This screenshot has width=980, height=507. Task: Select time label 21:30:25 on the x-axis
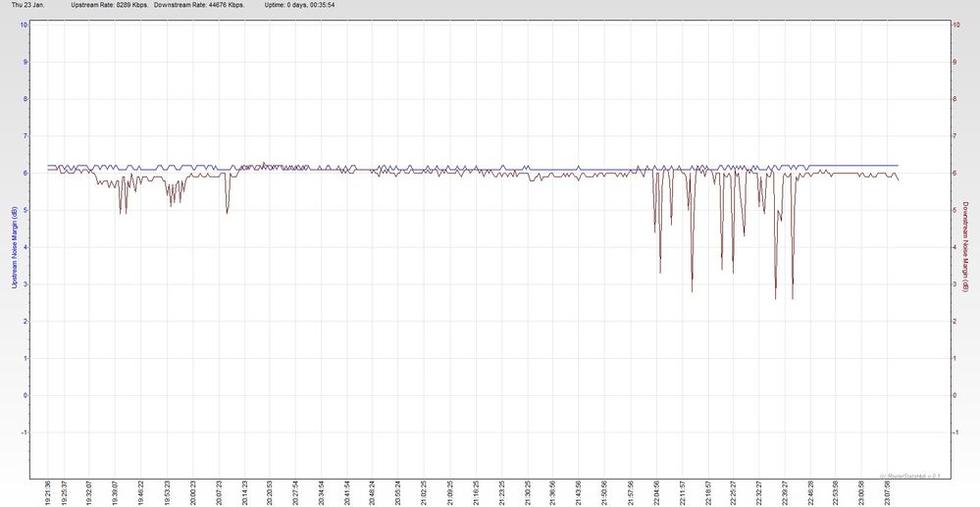pos(527,492)
